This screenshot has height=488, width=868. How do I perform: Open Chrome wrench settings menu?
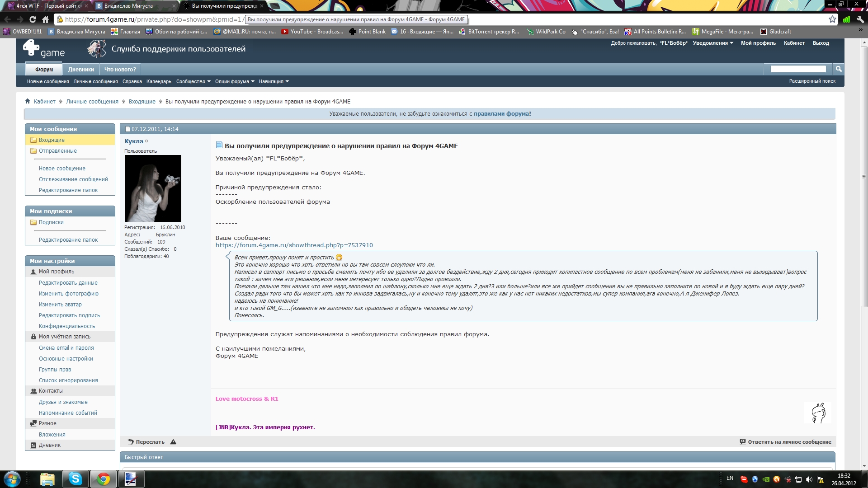coord(860,19)
